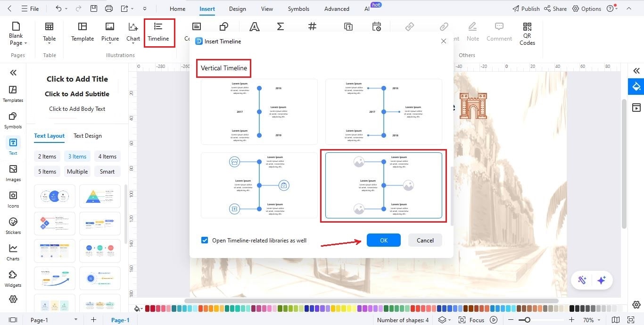Switch to the Text Design tab
The height and width of the screenshot is (325, 644).
click(87, 136)
